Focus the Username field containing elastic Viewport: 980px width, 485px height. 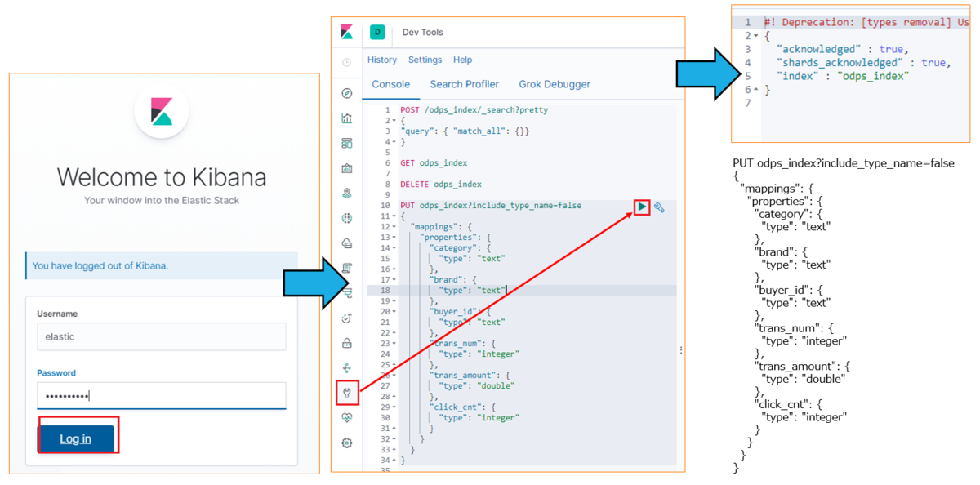tap(162, 336)
